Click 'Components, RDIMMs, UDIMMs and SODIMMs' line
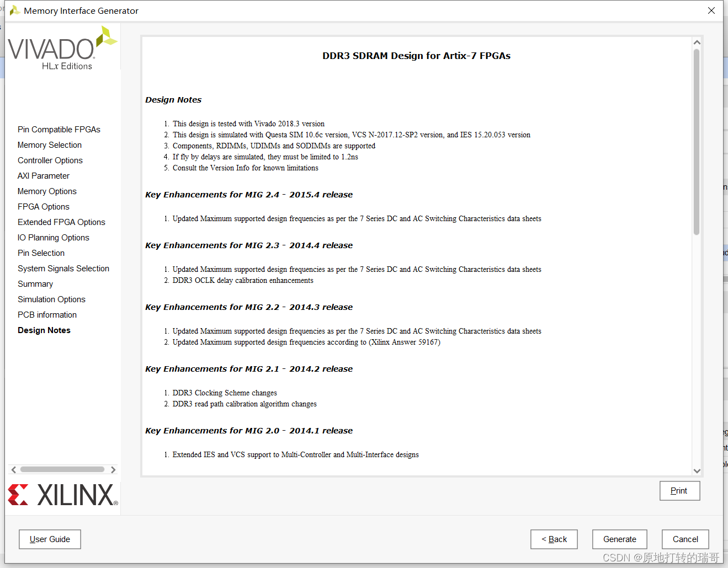This screenshot has width=728, height=568. (274, 146)
